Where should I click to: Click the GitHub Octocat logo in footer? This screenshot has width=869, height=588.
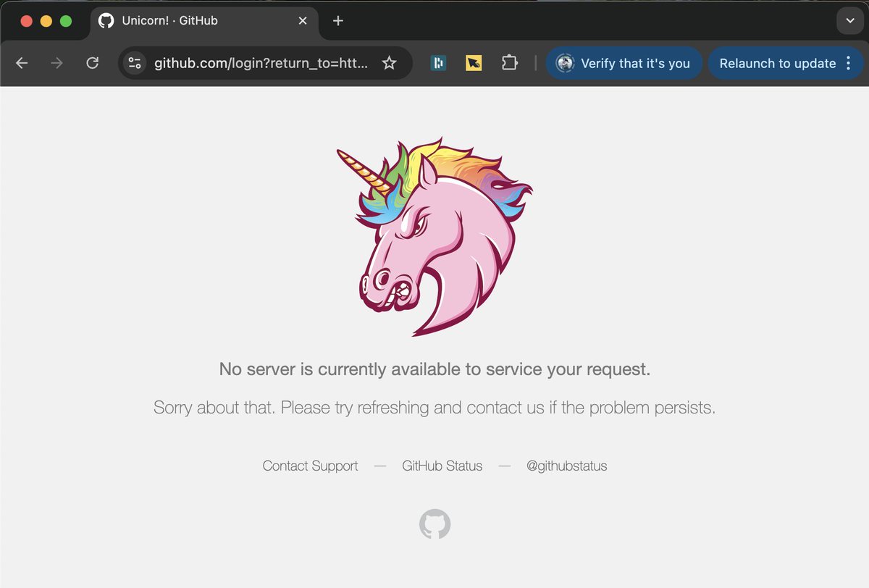pyautogui.click(x=435, y=524)
